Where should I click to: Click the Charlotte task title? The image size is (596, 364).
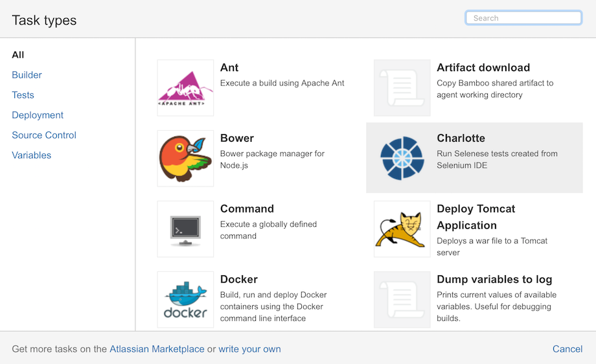[461, 139]
